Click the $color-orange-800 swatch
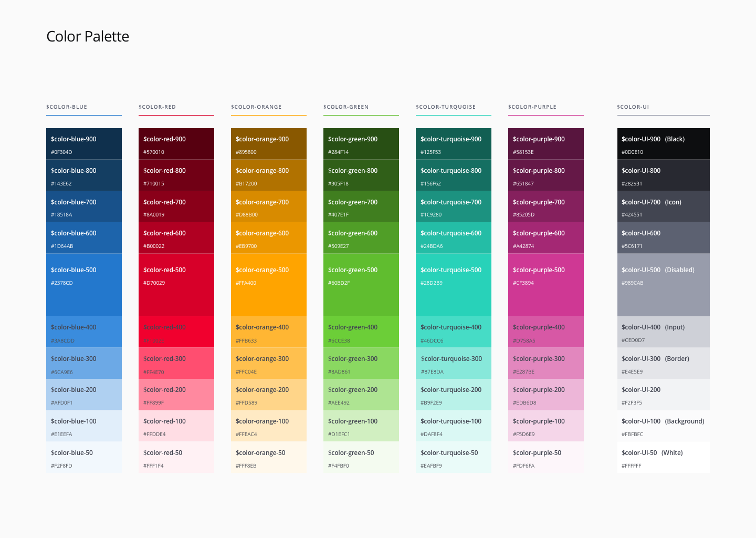Screen dimensions: 756x538 [x=269, y=175]
